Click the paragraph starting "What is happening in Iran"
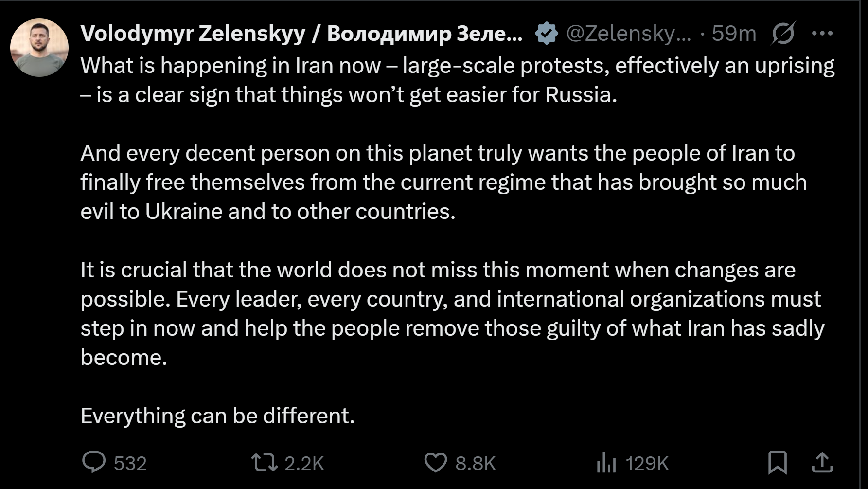Screen dimensions: 868x489 [457, 80]
